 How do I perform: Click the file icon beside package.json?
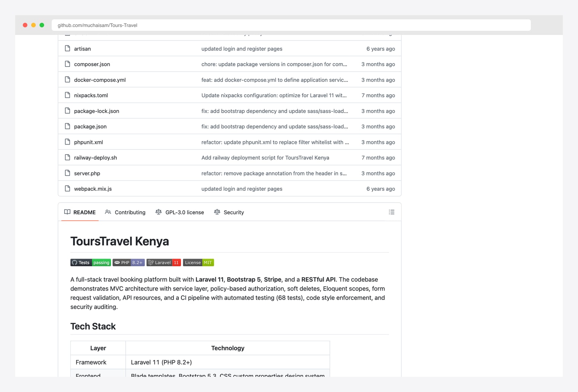click(x=67, y=126)
